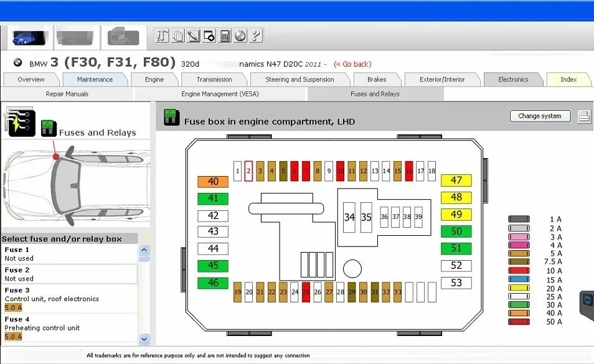This screenshot has width=594, height=364.
Task: Click the green fuse icon beside Fuses and Relays
Action: point(49,128)
